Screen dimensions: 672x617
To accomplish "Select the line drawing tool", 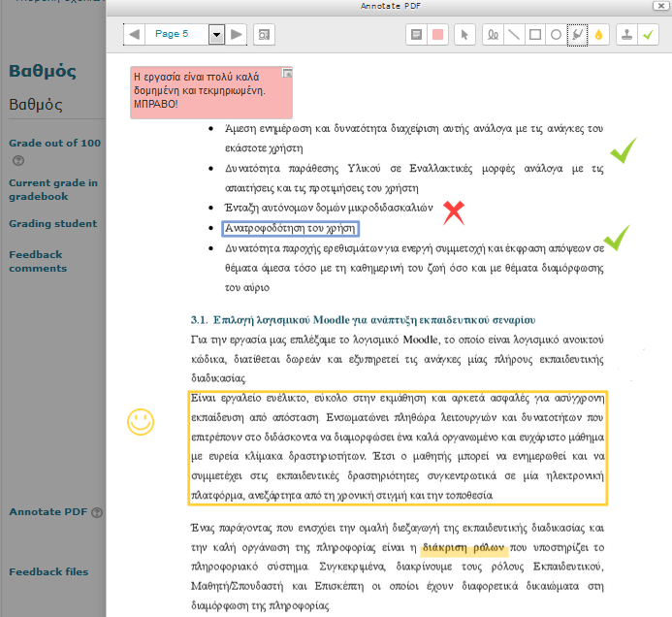I will pos(514,35).
